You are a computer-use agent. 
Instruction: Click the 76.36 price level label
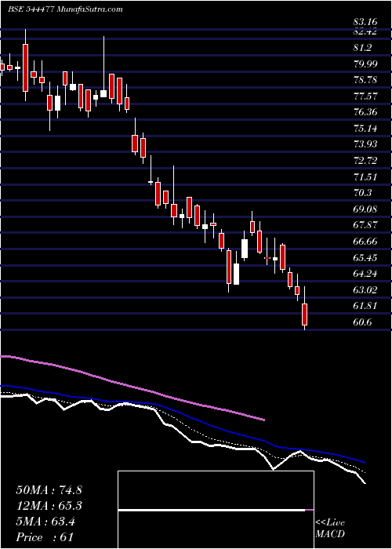[x=365, y=112]
